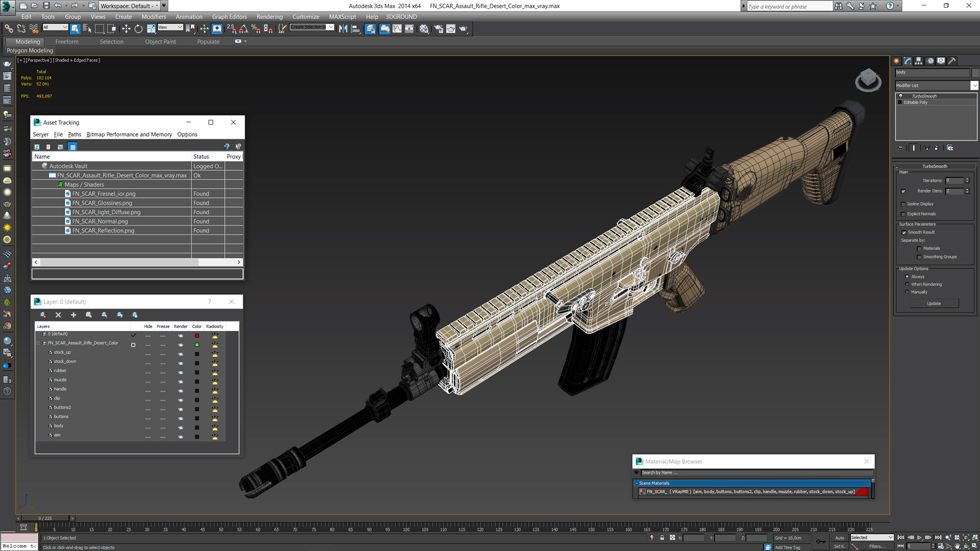The width and height of the screenshot is (980, 551).
Task: Open the Material Editor icon
Action: coord(424,29)
